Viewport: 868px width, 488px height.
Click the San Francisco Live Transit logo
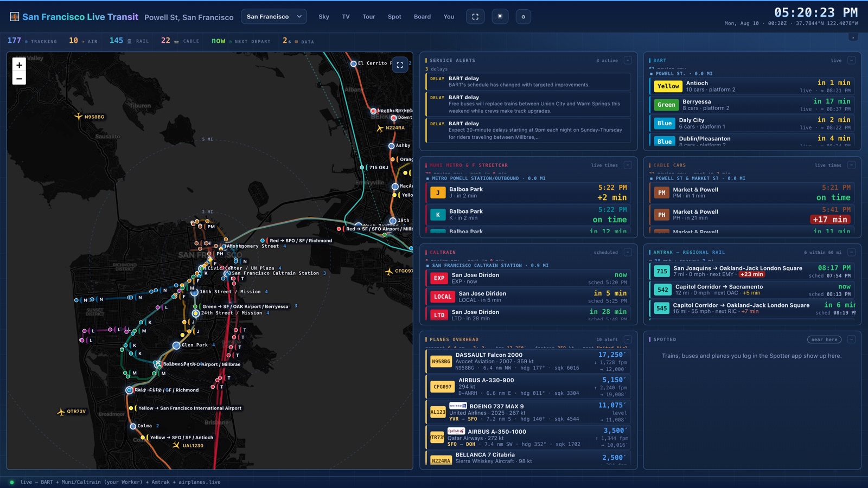(15, 17)
